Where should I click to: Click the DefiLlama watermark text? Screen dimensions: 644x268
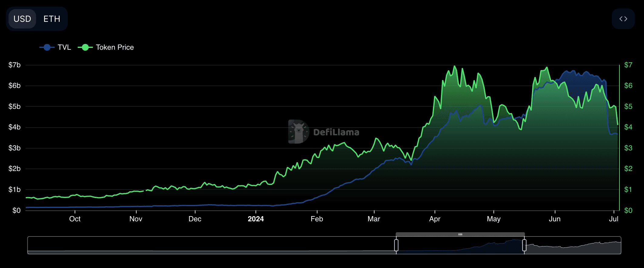pos(336,132)
